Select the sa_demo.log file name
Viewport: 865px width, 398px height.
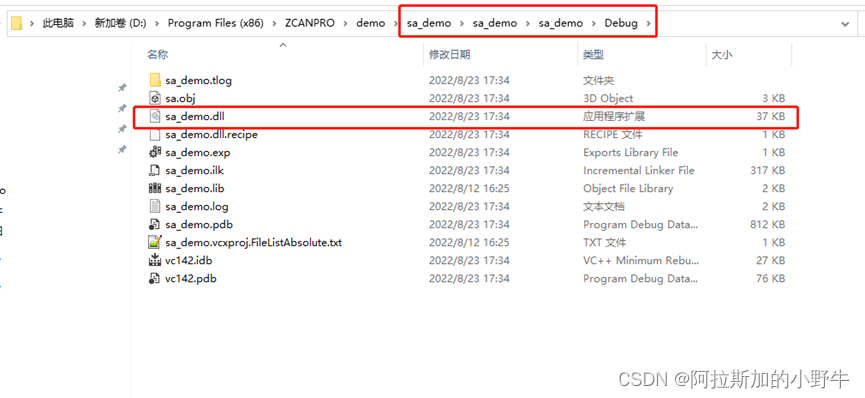(197, 207)
